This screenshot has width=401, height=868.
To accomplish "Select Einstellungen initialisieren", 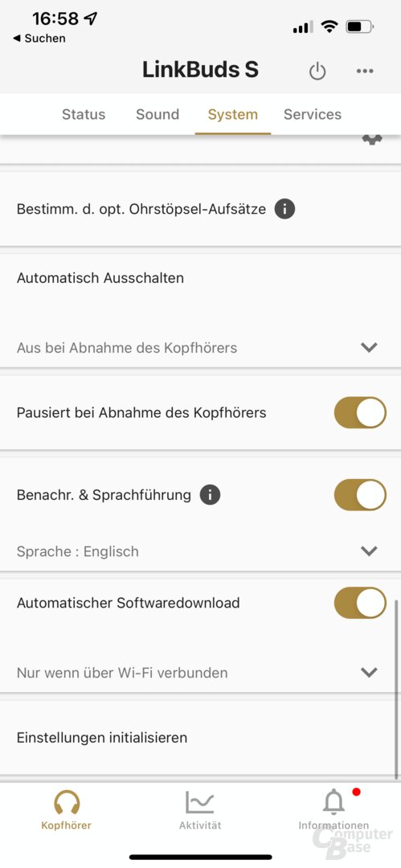I will [x=201, y=737].
